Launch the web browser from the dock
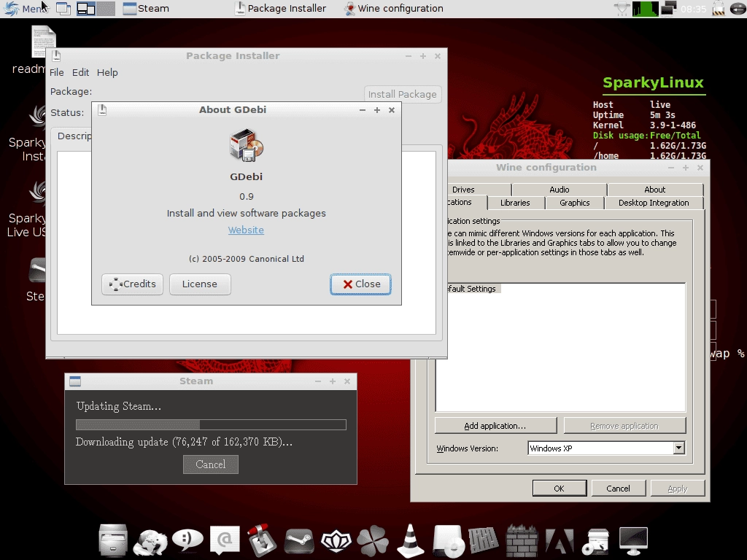The width and height of the screenshot is (747, 560). click(150, 540)
